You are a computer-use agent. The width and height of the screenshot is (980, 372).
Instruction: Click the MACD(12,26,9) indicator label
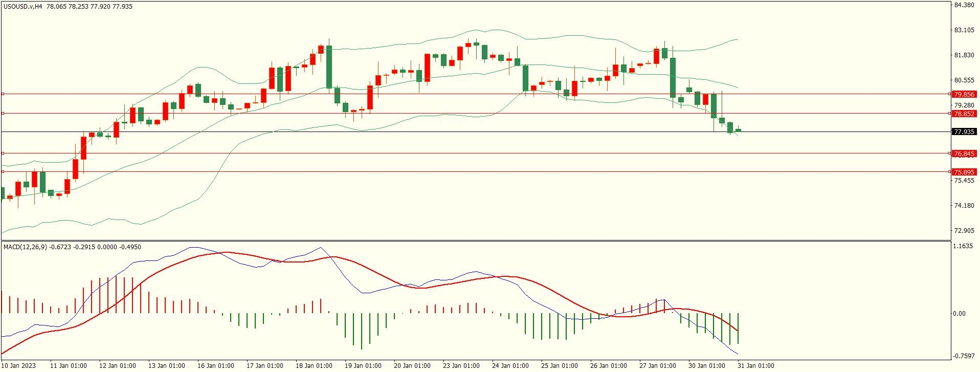(25, 247)
